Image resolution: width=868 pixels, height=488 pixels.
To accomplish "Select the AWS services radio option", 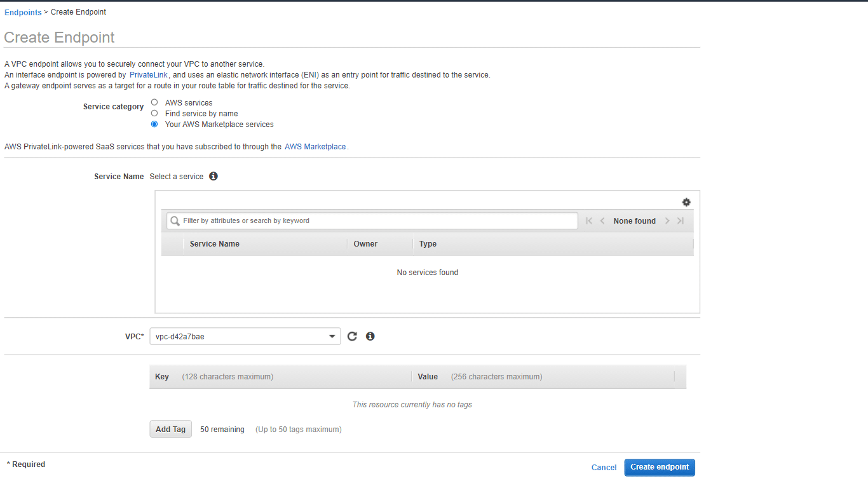I will tap(154, 102).
